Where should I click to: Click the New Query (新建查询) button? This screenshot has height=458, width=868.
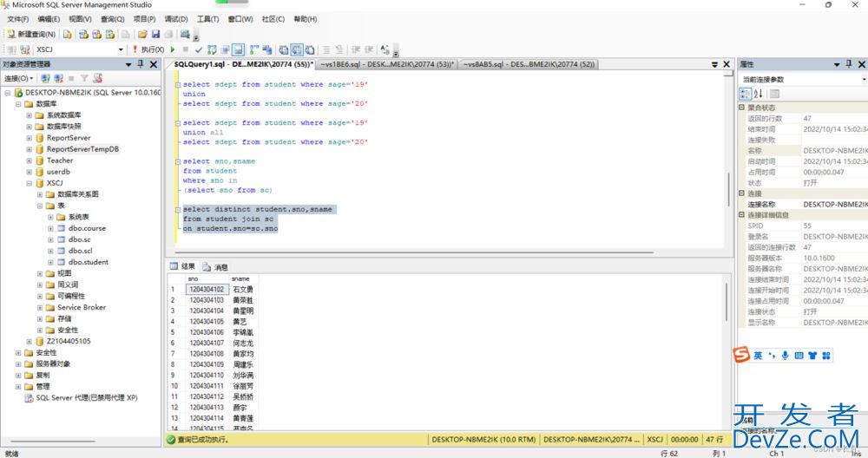pyautogui.click(x=31, y=35)
